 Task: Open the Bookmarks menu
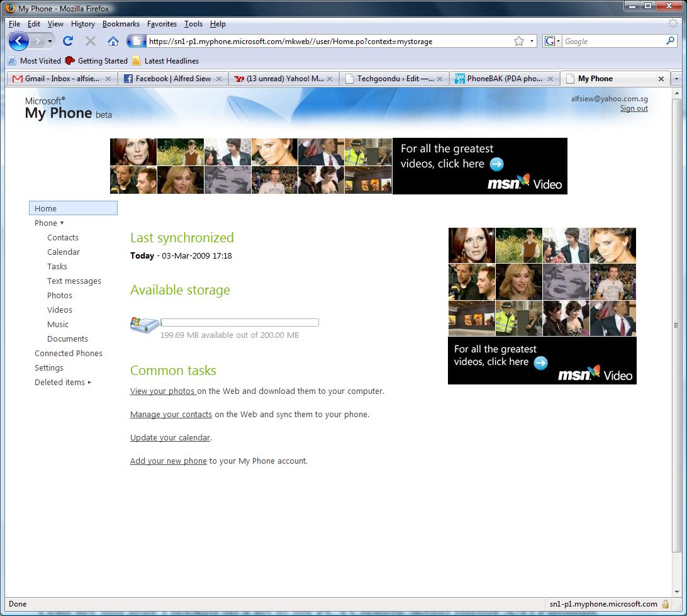click(121, 24)
